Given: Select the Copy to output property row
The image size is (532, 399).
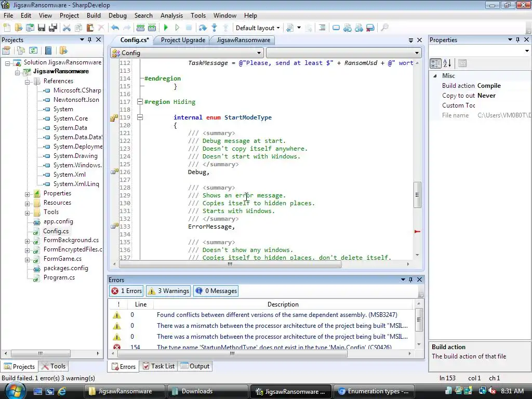Looking at the screenshot, I should (480, 96).
